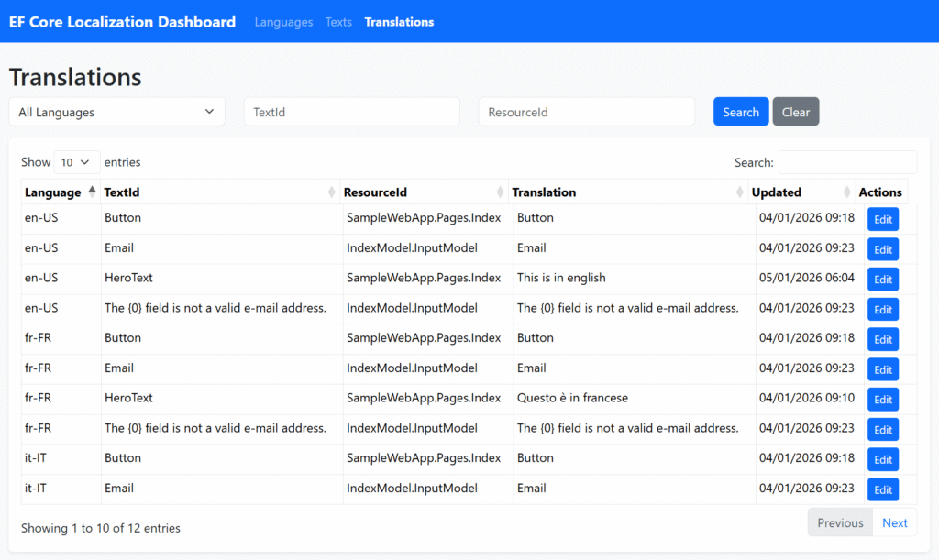Open the All Languages dropdown
Viewport: 939px width, 560px height.
[x=116, y=112]
